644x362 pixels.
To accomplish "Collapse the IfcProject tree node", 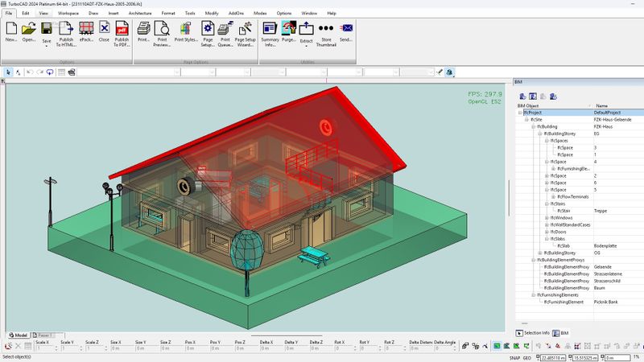I will [520, 113].
